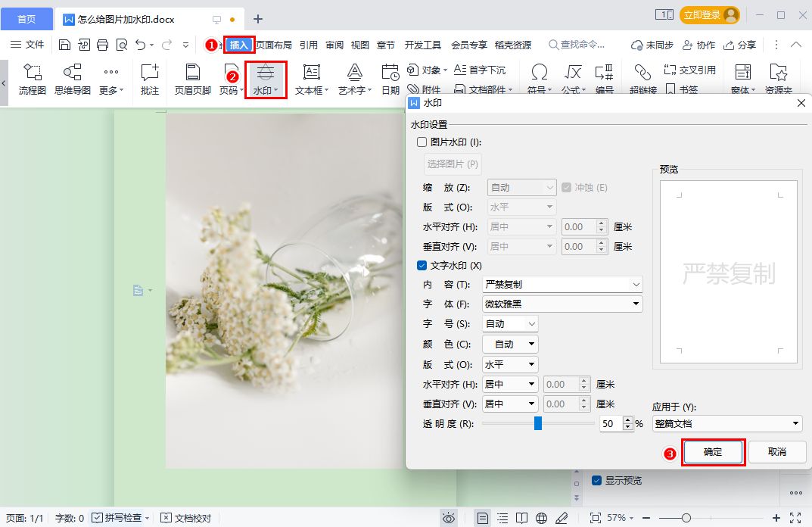Image resolution: width=812 pixels, height=527 pixels.
Task: Switch to the 开发工具 tab
Action: click(x=422, y=45)
